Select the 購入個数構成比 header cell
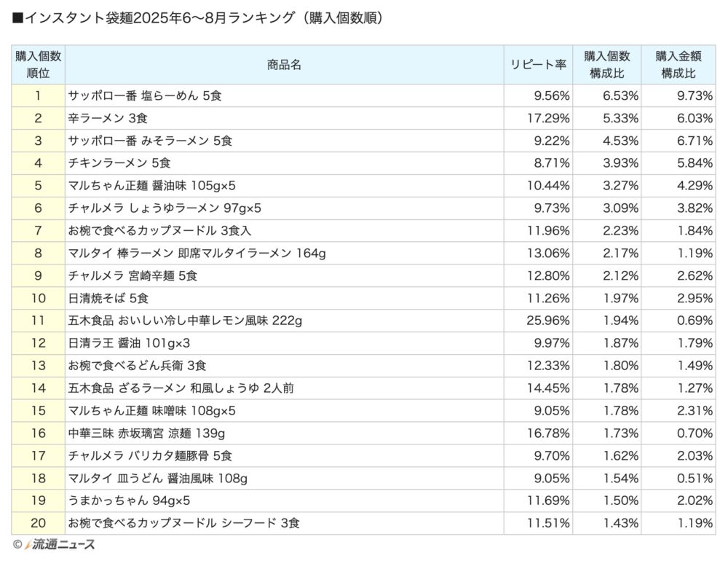The image size is (728, 561). 607,65
